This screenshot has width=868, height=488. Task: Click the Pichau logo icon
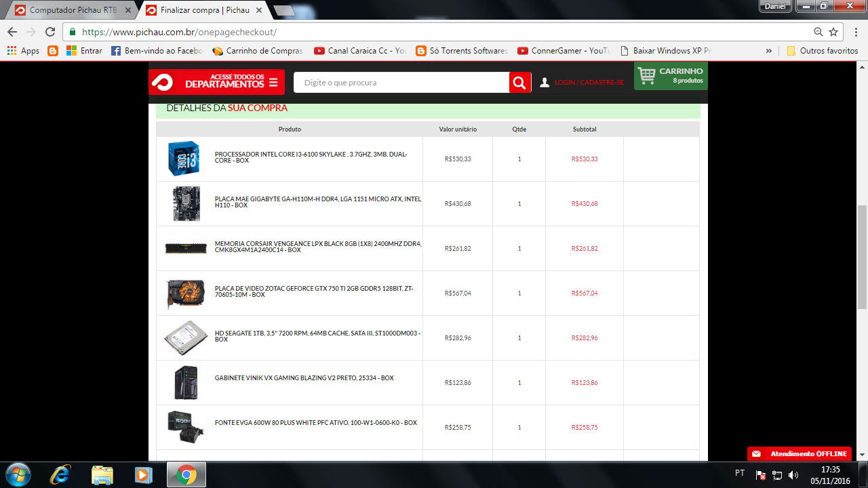coord(163,83)
